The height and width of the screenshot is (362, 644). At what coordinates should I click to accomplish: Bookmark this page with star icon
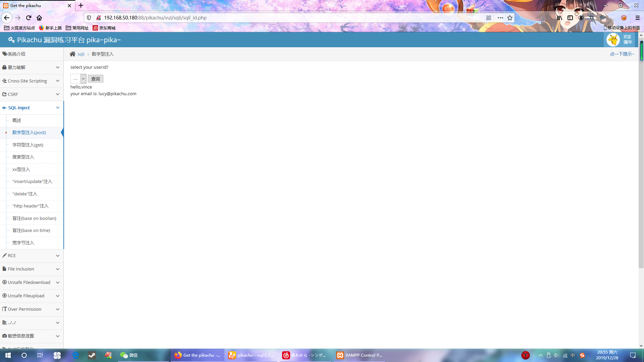coord(510,18)
